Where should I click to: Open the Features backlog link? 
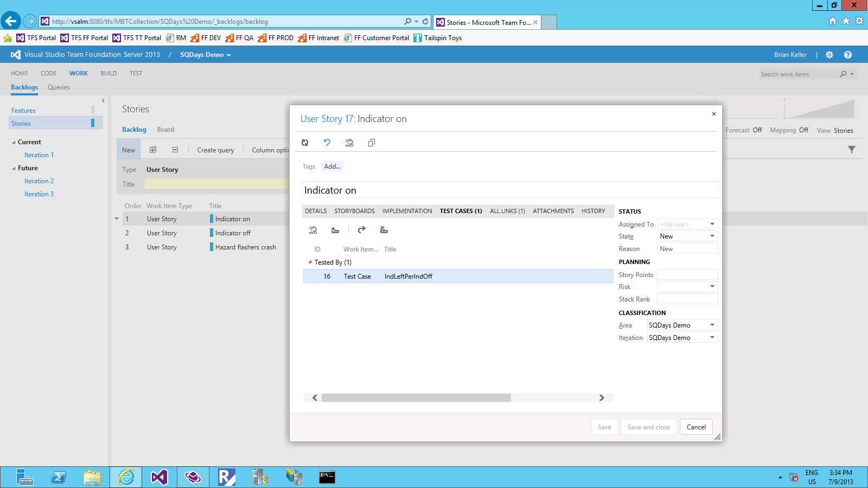pos(23,111)
